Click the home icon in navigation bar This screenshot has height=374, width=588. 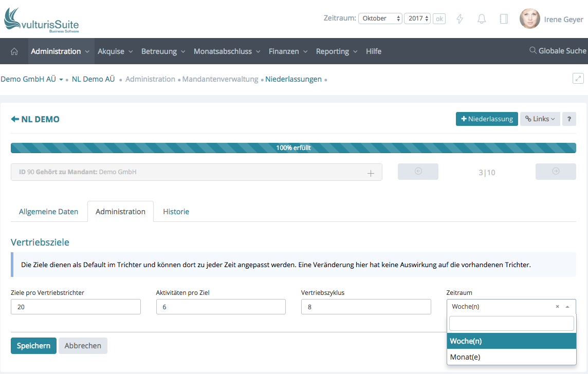pyautogui.click(x=14, y=51)
